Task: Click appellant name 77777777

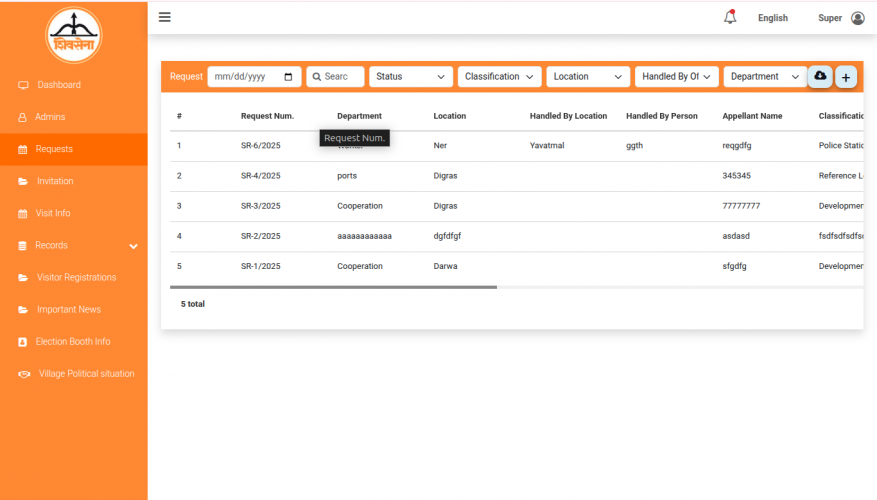Action: pyautogui.click(x=741, y=206)
